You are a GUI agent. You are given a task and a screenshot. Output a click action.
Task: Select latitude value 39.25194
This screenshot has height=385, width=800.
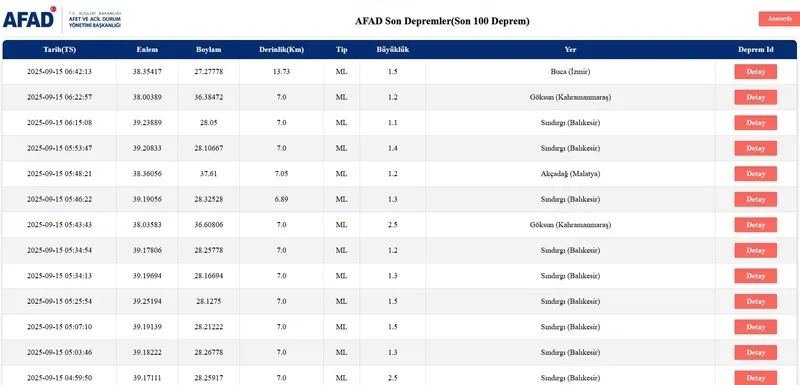(x=147, y=301)
